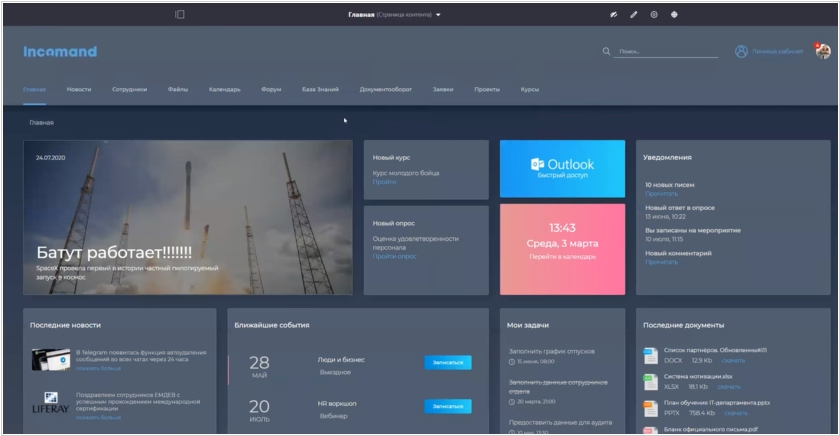Go to the Документооборот tab
Viewport: 840px width, 436px height.
point(386,89)
